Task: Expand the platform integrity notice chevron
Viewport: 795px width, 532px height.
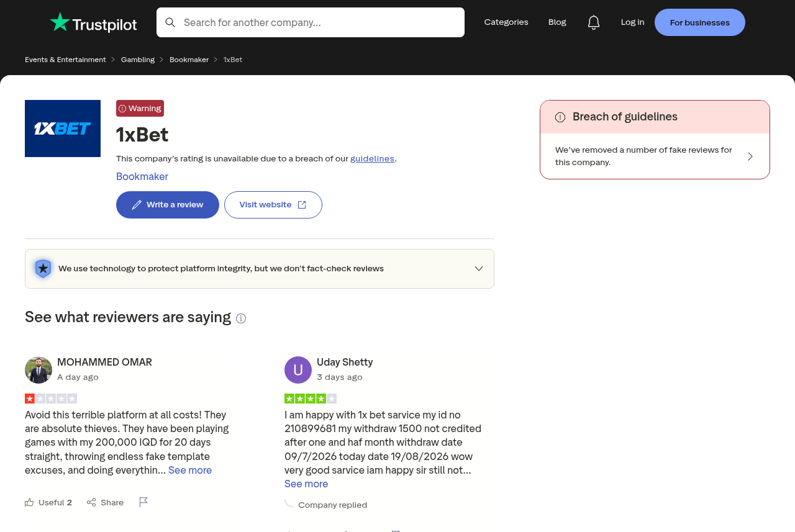Action: pyautogui.click(x=479, y=269)
